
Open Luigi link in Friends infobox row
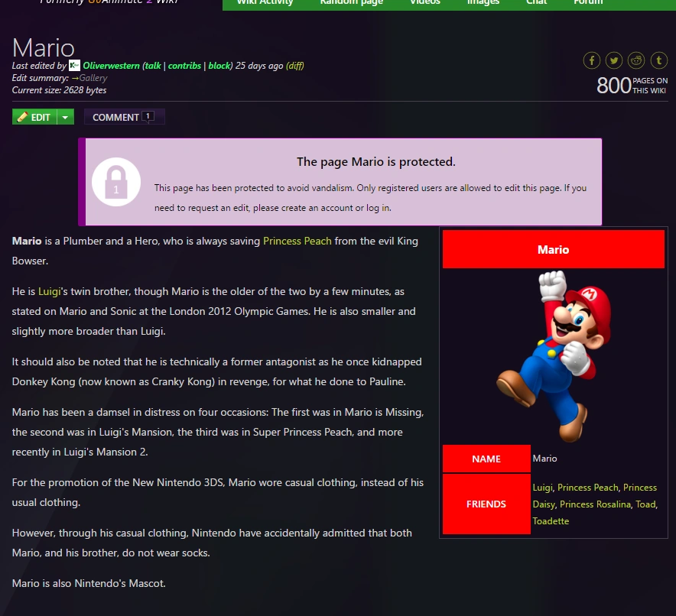542,487
